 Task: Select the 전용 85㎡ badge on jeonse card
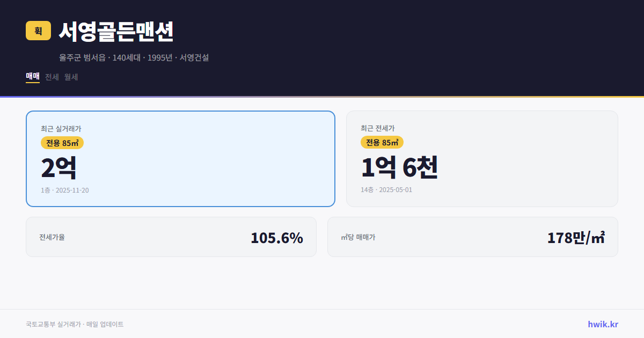[x=382, y=143]
